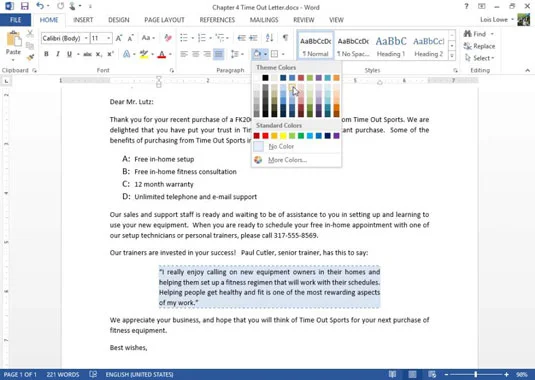The height and width of the screenshot is (380, 535).
Task: Clear all formatting icon
Action: (x=168, y=38)
